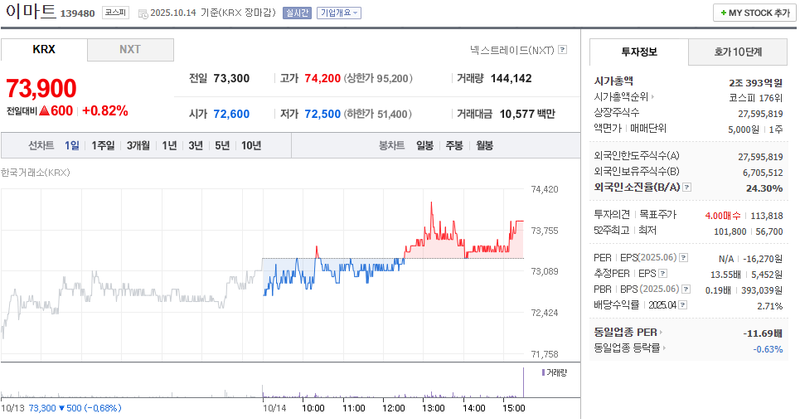Viewport: 800px width, 419px height.
Task: Switch to the NXT tab
Action: [x=130, y=49]
